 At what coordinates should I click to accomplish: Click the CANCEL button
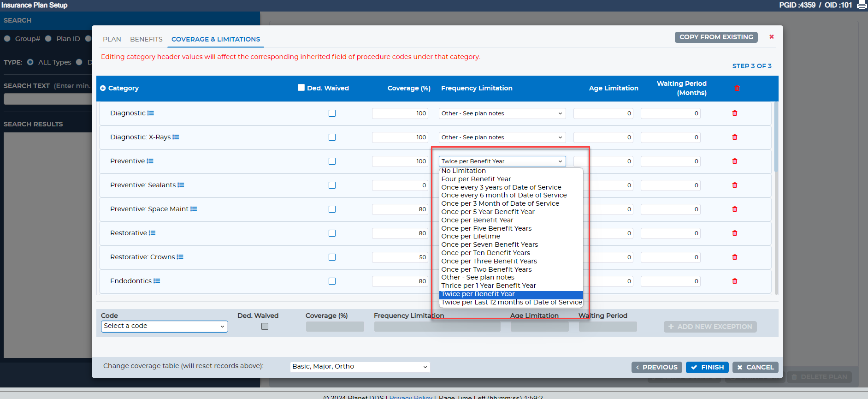755,367
